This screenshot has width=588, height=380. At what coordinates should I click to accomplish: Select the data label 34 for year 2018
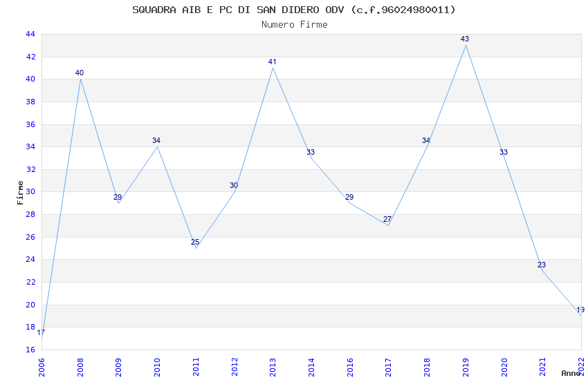(426, 140)
